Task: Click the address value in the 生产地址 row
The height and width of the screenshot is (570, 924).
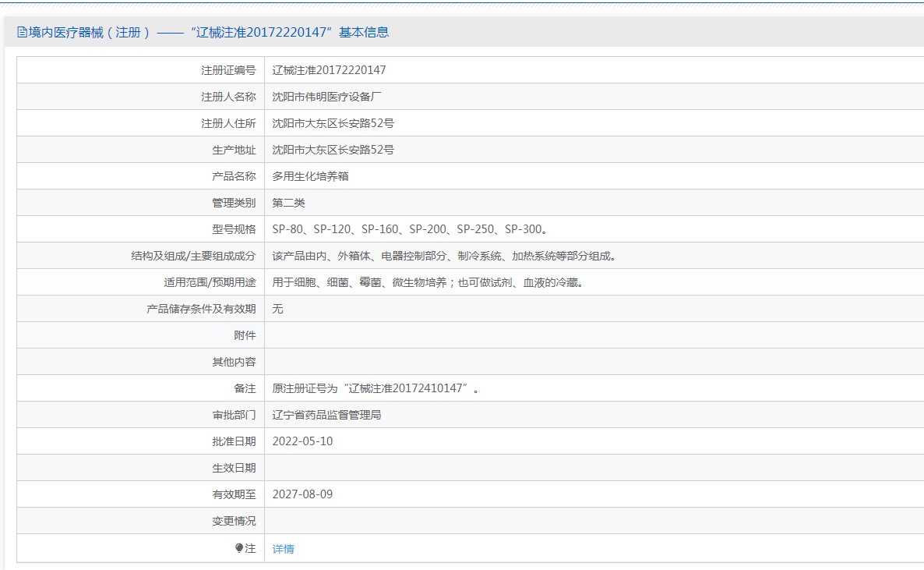Action: point(333,150)
